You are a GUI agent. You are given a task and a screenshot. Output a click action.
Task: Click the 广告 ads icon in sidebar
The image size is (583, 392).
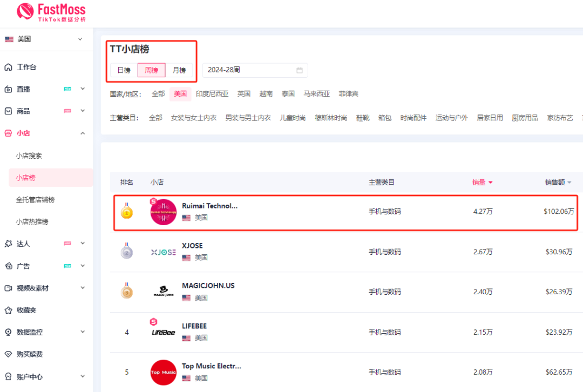8,266
